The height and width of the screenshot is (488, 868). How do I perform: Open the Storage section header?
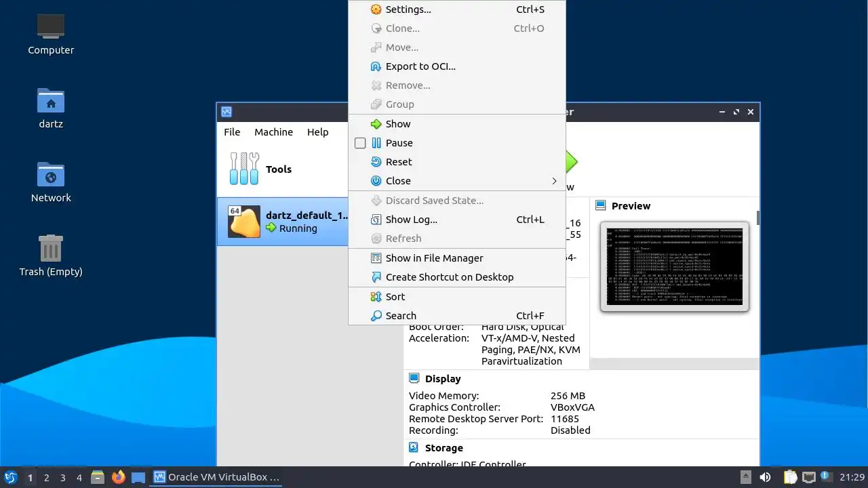point(444,448)
